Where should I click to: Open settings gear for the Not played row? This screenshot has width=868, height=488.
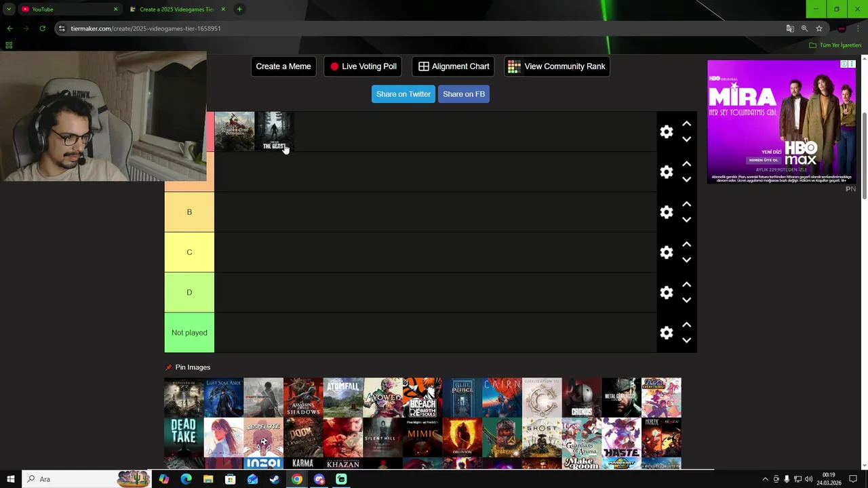click(x=667, y=333)
